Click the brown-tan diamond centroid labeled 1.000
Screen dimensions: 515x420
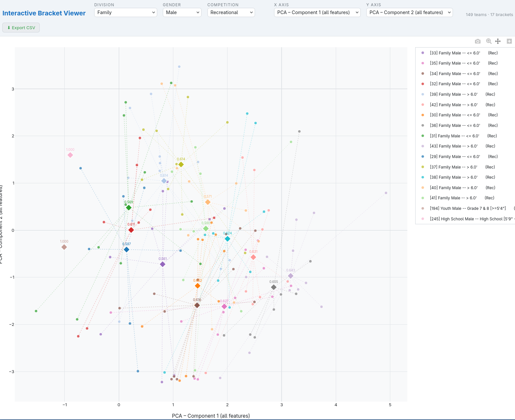click(64, 247)
